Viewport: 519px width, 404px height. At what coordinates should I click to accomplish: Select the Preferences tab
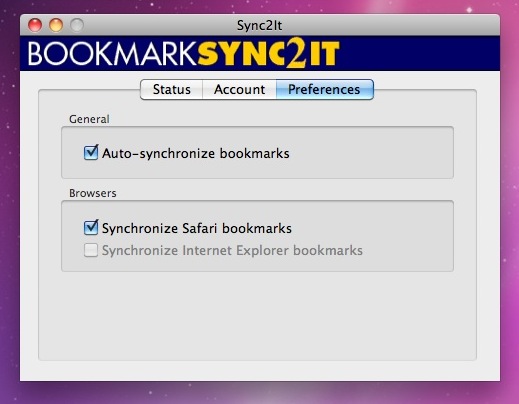pos(325,89)
